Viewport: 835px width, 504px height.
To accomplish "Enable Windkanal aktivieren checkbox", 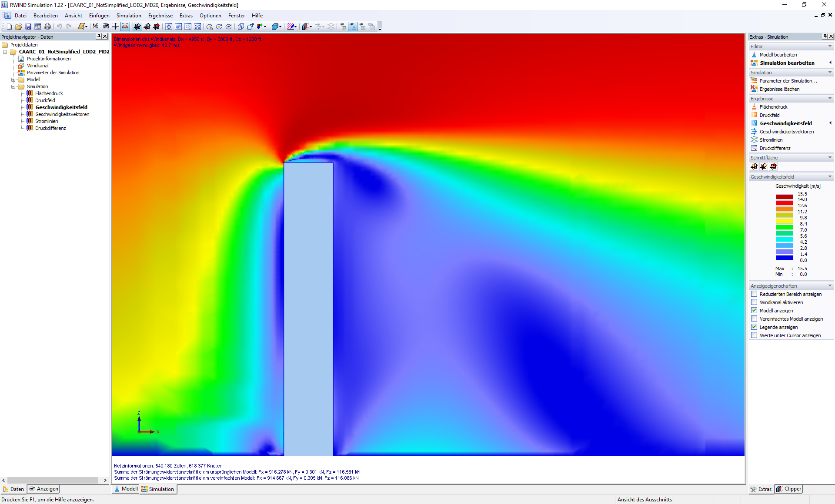I will [754, 302].
